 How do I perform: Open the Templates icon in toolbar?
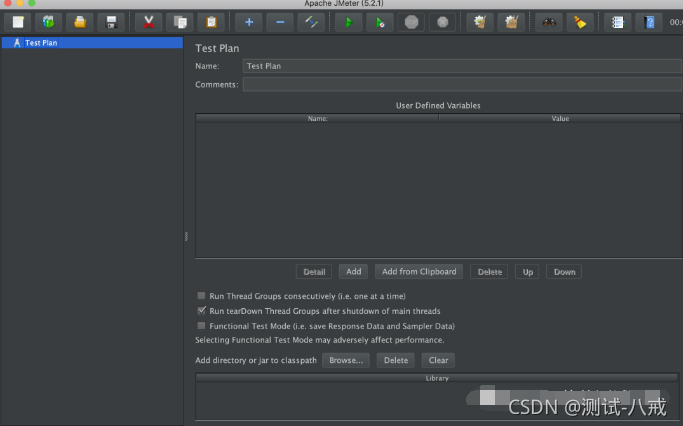[49, 22]
